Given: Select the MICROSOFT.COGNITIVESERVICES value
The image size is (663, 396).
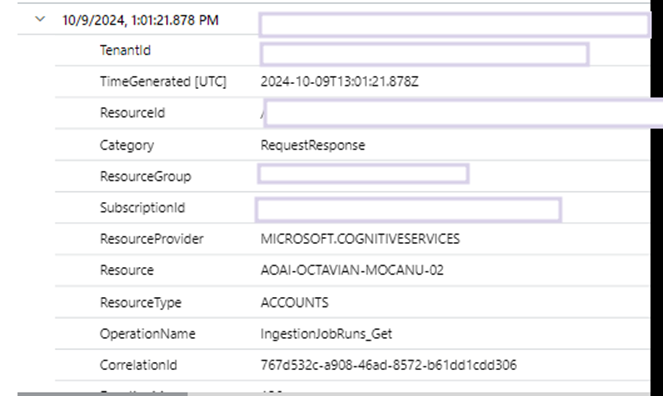Looking at the screenshot, I should [x=360, y=239].
